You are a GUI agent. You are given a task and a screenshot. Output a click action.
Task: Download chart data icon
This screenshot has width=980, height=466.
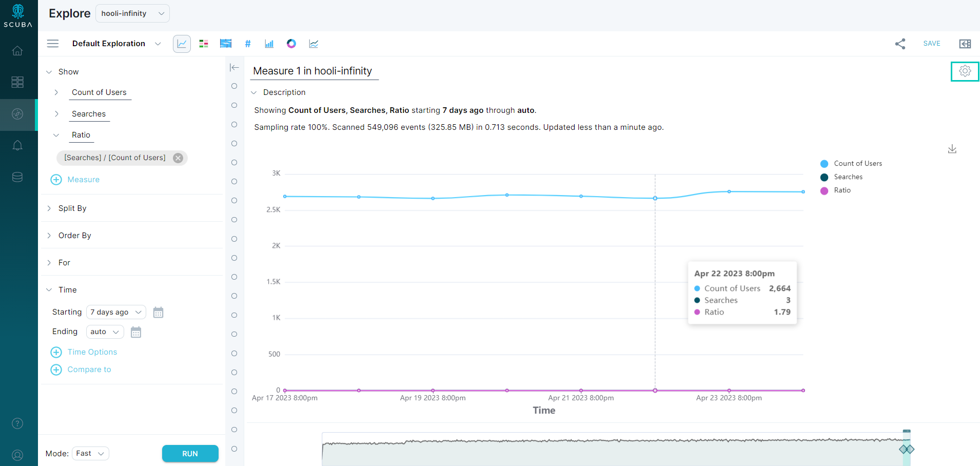point(952,149)
